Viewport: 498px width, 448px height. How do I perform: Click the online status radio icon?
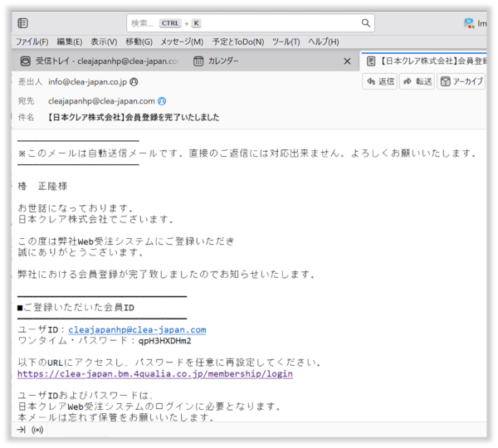coord(37,430)
